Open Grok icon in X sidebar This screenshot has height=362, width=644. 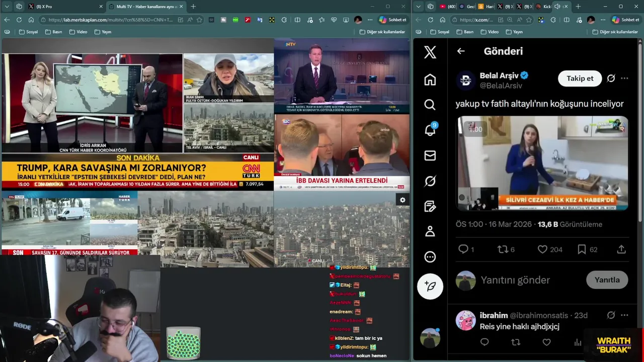coord(430,181)
